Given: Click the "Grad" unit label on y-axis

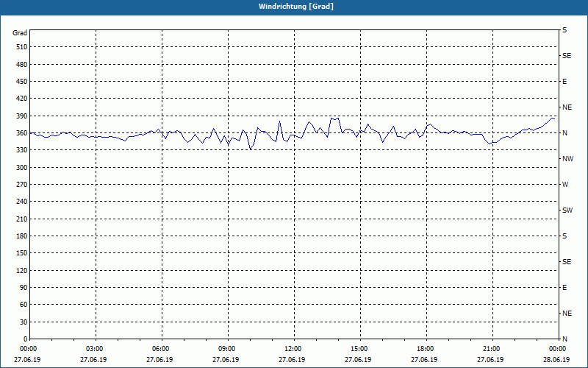Looking at the screenshot, I should coord(20,33).
